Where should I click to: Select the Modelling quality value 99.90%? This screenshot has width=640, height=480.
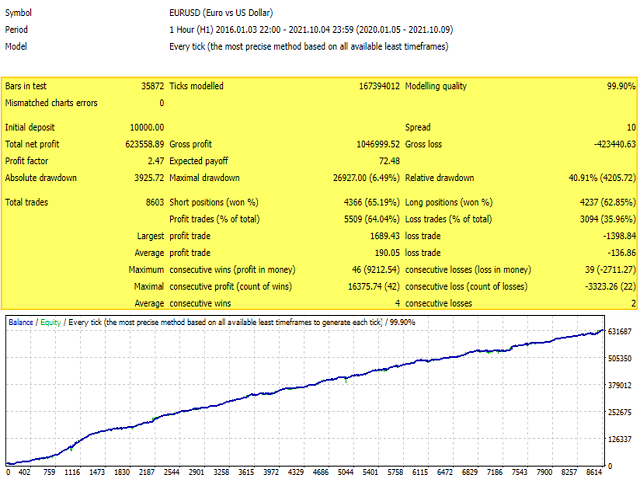tap(621, 86)
